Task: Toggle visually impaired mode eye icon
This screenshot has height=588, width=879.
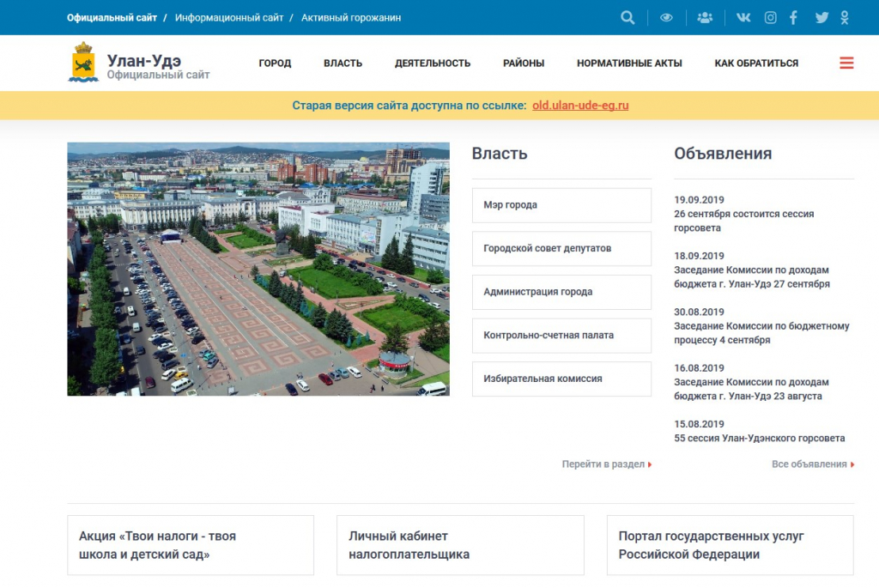Action: (x=666, y=17)
